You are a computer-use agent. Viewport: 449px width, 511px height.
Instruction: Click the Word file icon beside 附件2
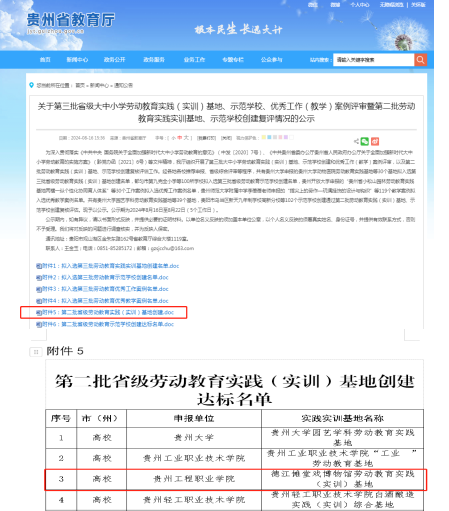(39, 278)
